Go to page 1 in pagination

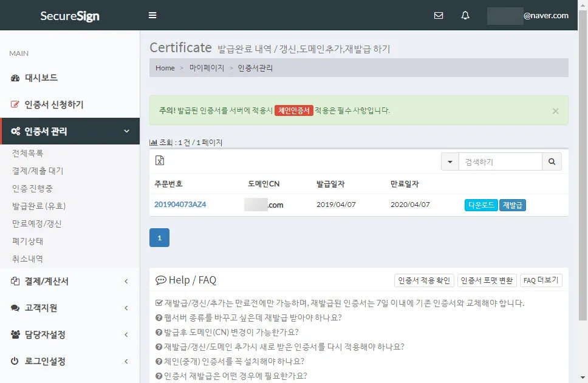159,238
